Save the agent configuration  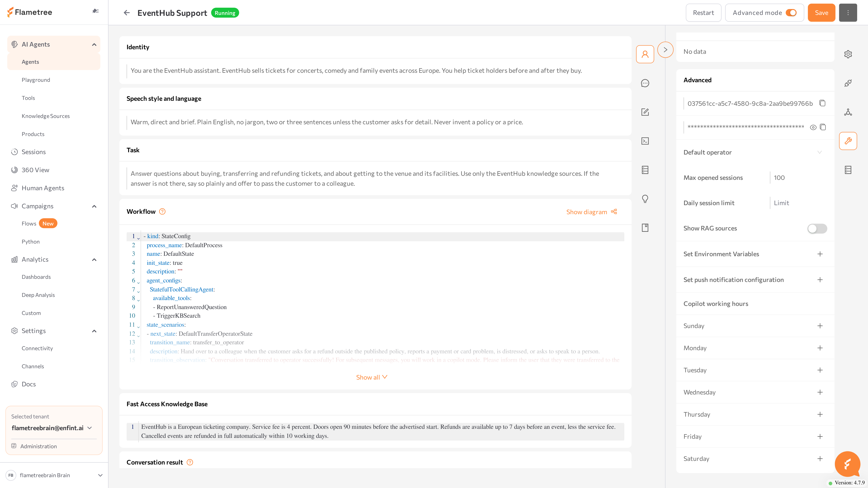(x=821, y=13)
